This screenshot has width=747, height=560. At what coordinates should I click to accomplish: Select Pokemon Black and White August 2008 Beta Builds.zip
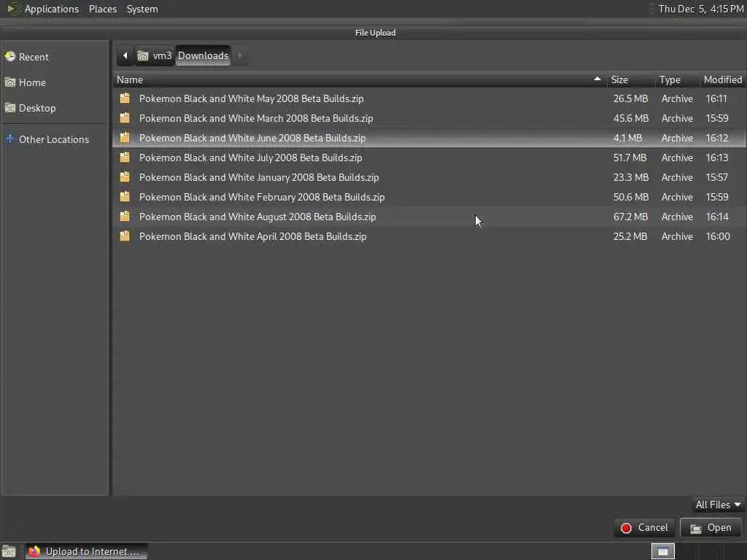(429, 217)
